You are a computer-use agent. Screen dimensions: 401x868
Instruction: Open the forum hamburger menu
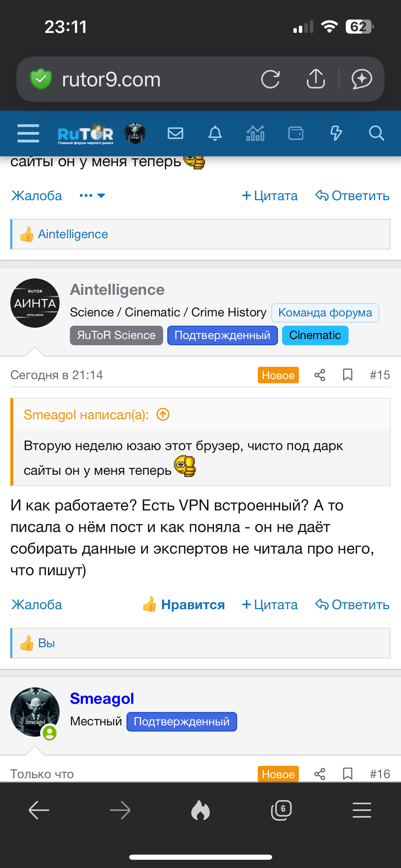pos(28,133)
